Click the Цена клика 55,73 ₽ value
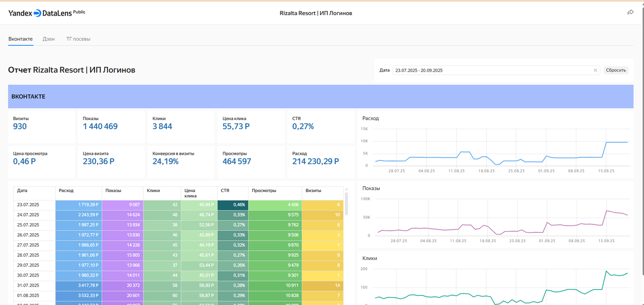Screen dimensions: 644x305 (x=236, y=127)
